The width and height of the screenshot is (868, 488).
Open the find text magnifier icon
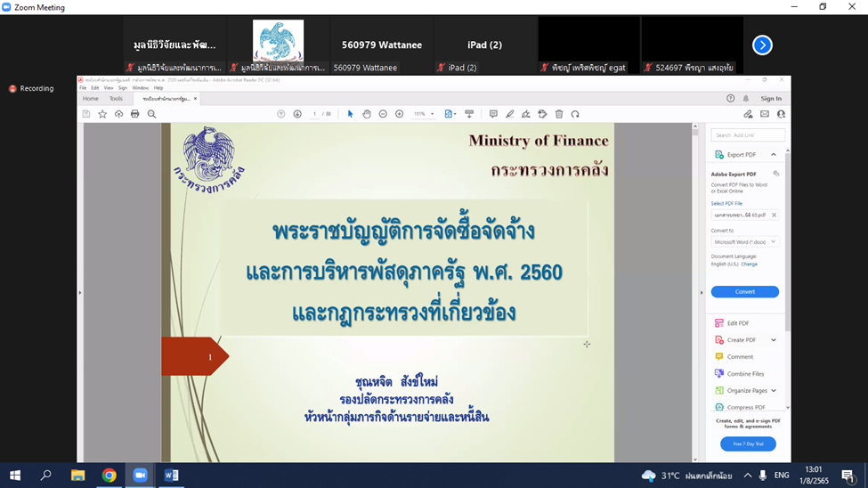pyautogui.click(x=151, y=114)
